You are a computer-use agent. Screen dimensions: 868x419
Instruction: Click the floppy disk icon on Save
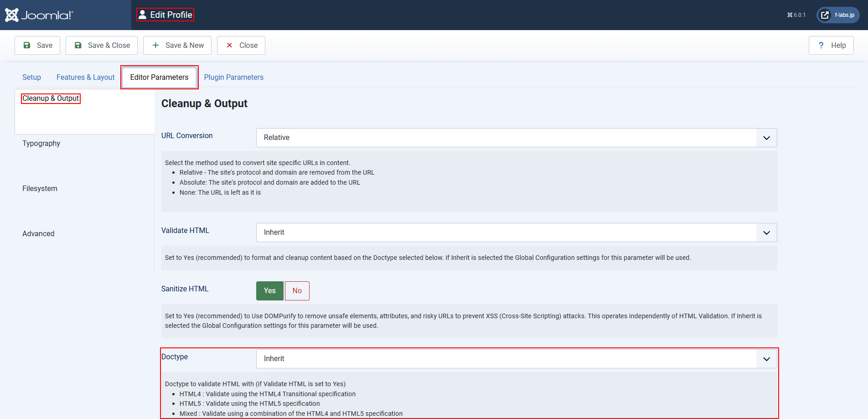click(x=27, y=45)
